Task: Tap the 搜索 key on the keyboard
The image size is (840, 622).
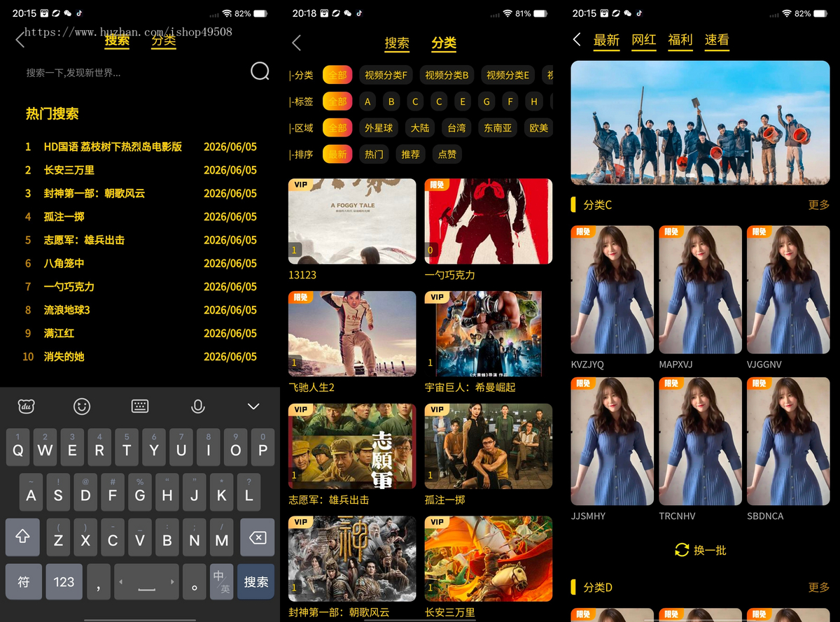Action: 255,581
